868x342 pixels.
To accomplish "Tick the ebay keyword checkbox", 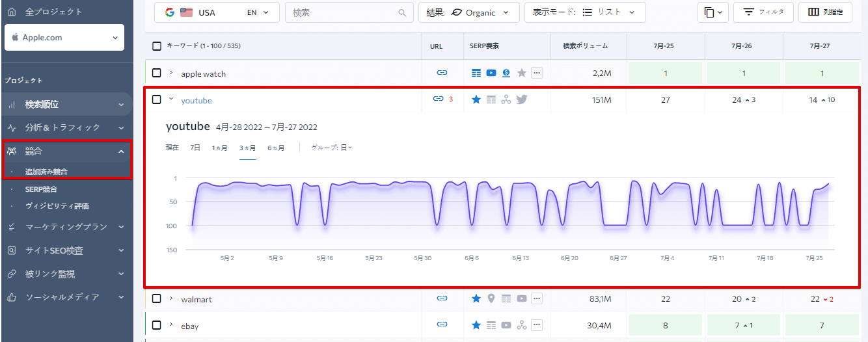I will click(156, 325).
